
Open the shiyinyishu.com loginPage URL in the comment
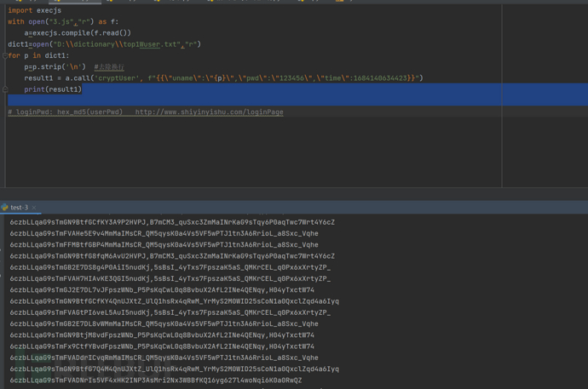coord(209,112)
